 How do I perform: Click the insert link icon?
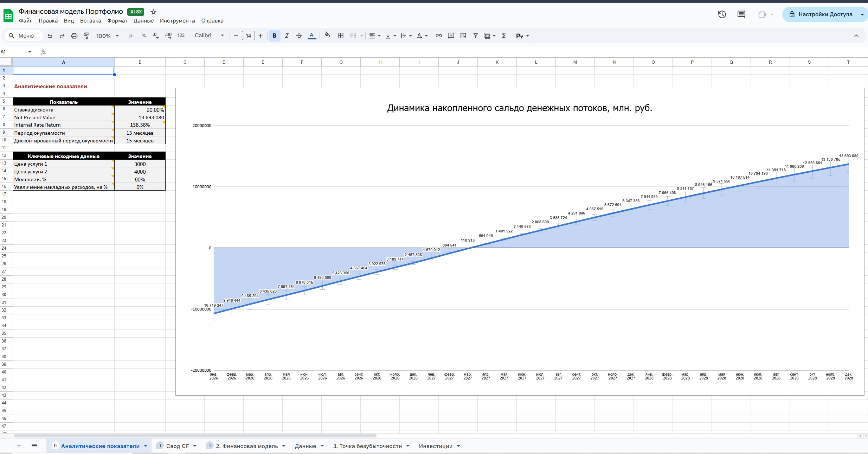(438, 36)
